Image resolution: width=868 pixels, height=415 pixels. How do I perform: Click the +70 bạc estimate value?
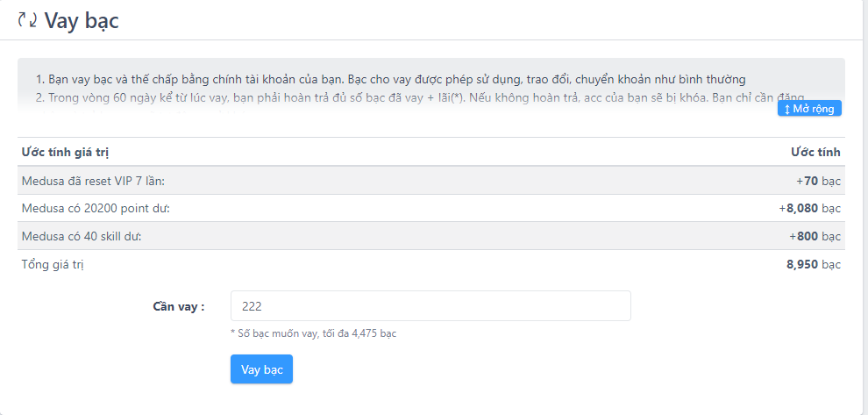pyautogui.click(x=818, y=181)
